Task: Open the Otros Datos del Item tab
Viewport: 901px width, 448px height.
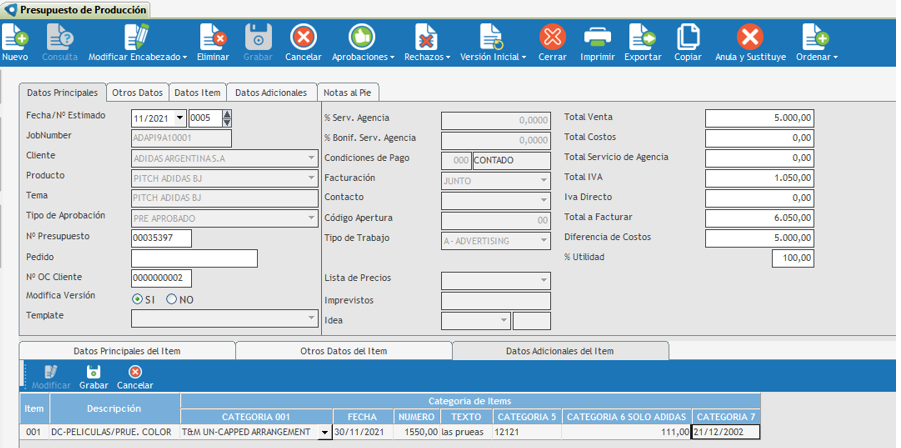Action: tap(343, 351)
